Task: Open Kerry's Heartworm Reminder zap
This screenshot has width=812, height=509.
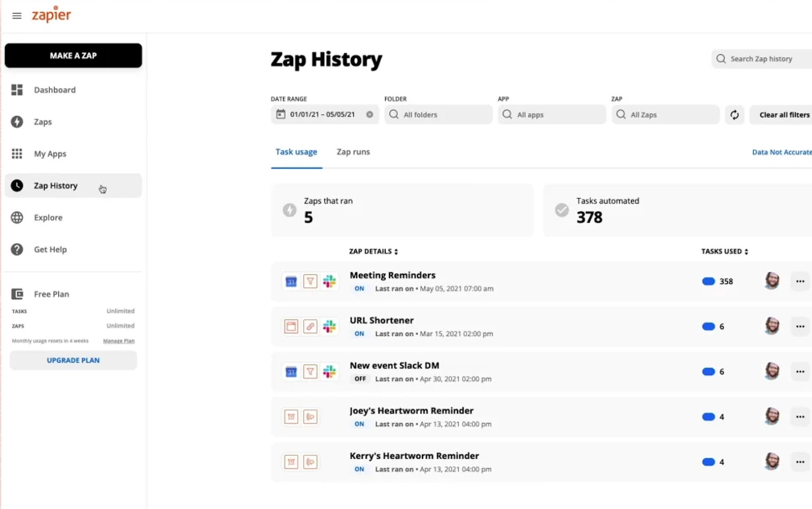Action: coord(414,456)
